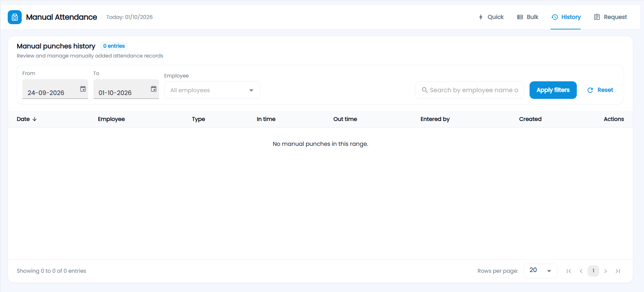Reset the history filters
Image resolution: width=644 pixels, height=292 pixels.
[x=600, y=90]
